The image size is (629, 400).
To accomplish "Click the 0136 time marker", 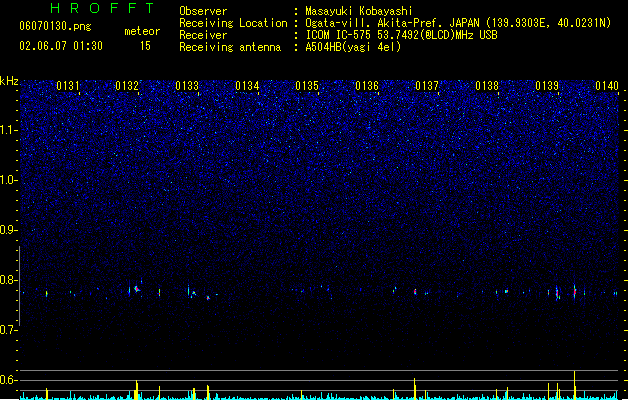I will click(367, 86).
